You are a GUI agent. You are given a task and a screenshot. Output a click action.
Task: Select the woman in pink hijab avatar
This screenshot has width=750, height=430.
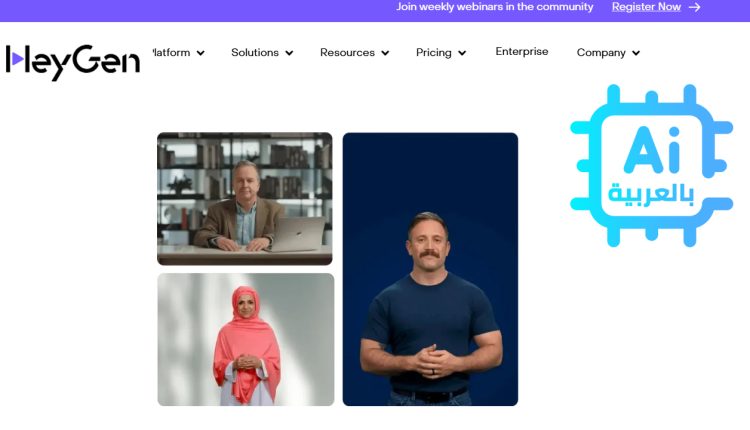(245, 340)
